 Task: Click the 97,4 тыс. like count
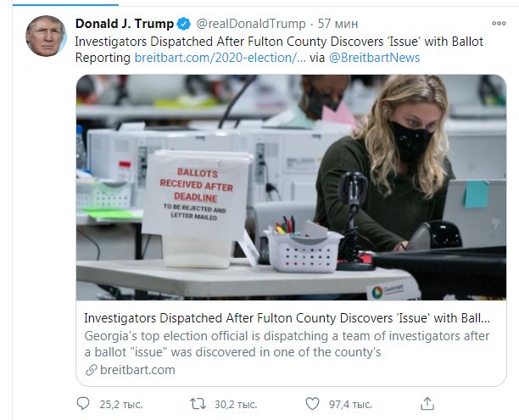350,403
